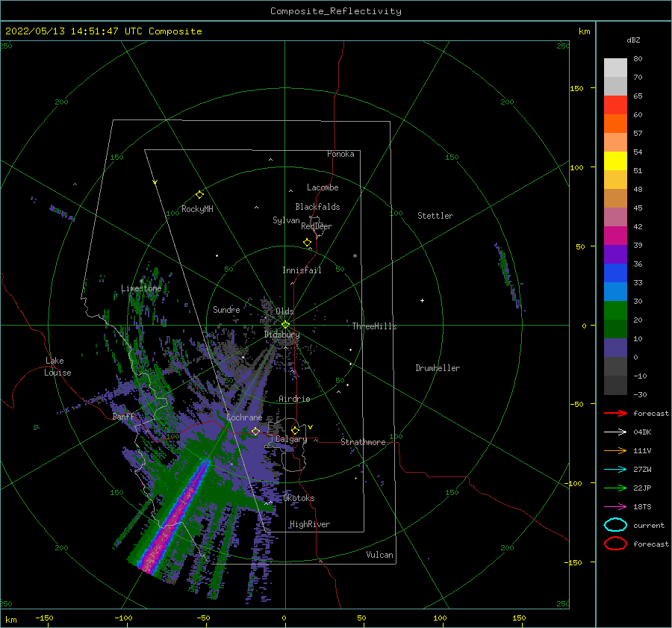Click the yellow diamond marker above the RockyMH label
The width and height of the screenshot is (672, 628).
[x=199, y=195]
